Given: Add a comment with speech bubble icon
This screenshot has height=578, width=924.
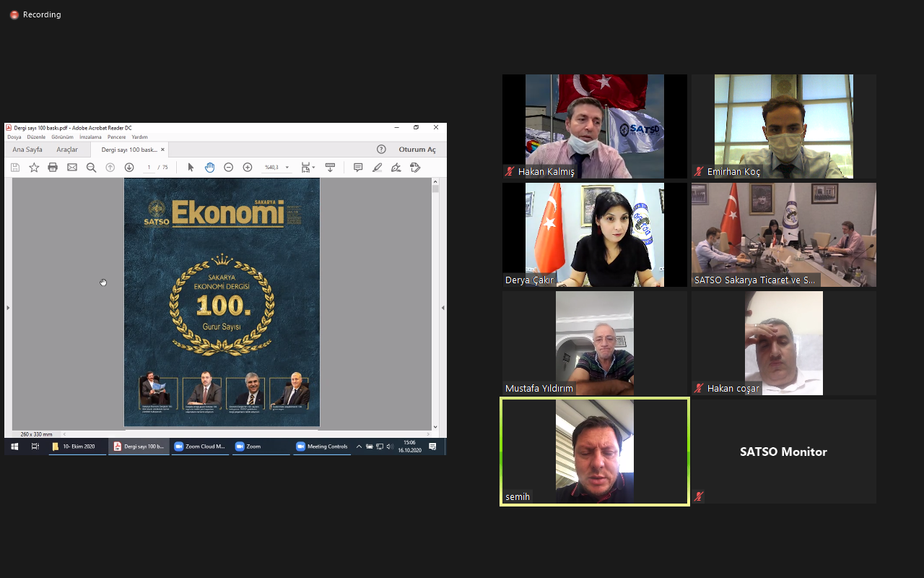Looking at the screenshot, I should pos(358,168).
